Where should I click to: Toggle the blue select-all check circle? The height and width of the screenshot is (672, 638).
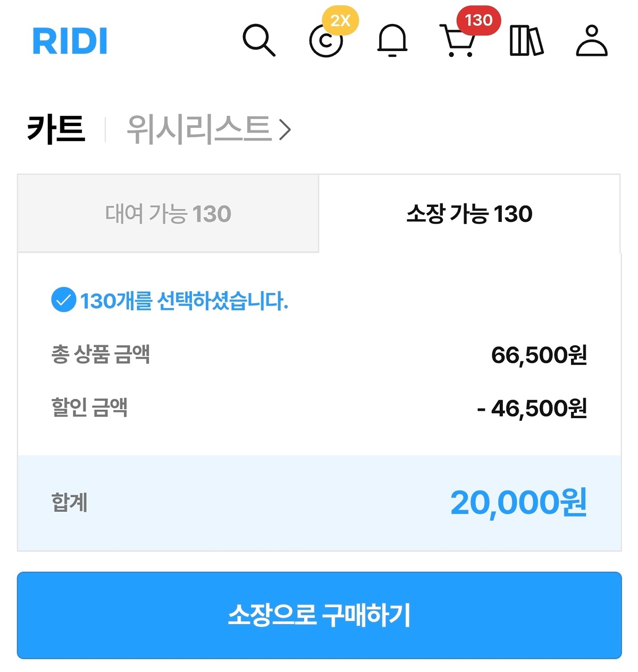(x=63, y=300)
